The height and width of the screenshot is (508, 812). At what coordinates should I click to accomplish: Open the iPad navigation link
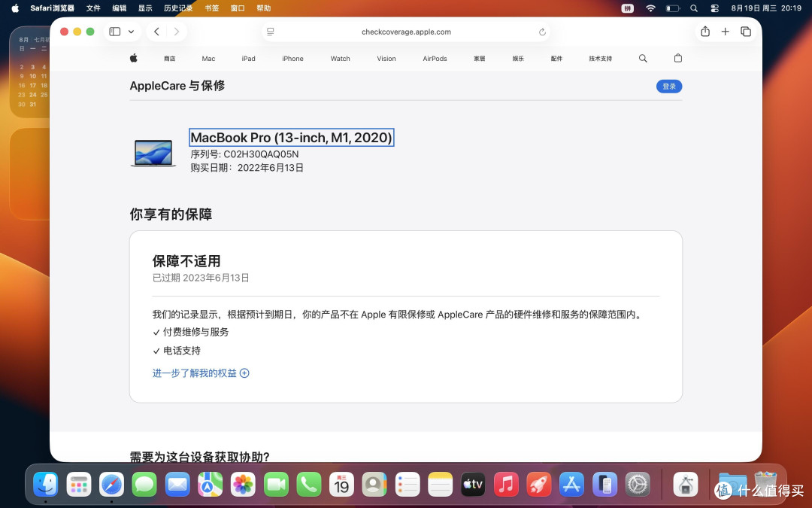249,59
